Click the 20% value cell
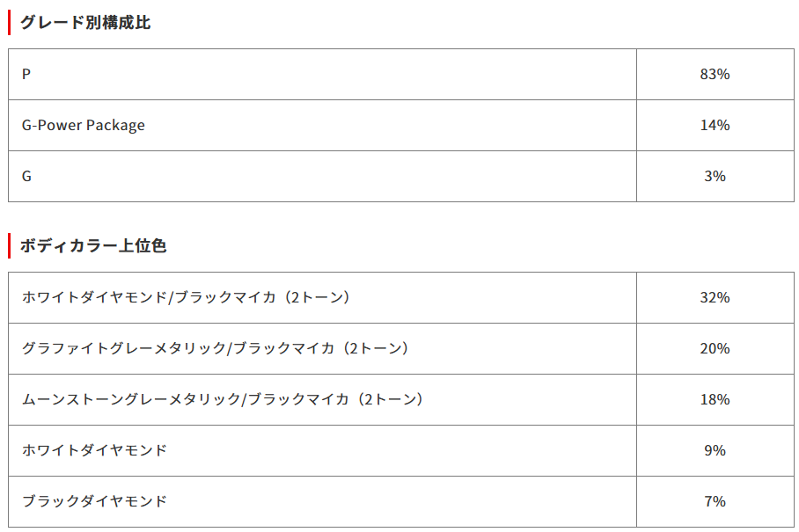 pyautogui.click(x=715, y=349)
